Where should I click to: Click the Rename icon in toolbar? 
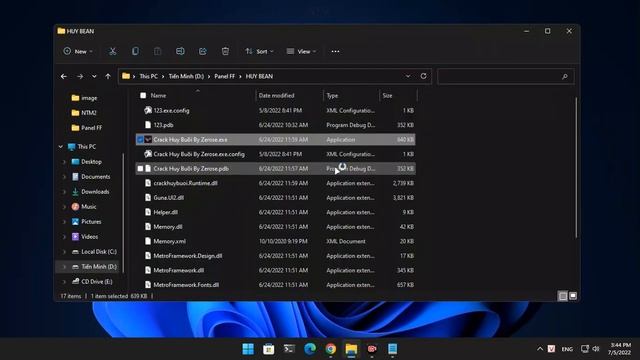(x=180, y=51)
